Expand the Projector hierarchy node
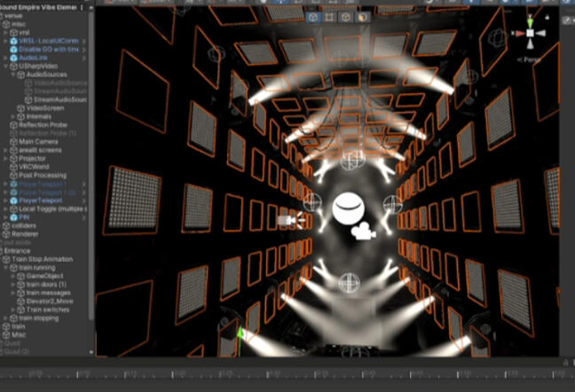 click(x=5, y=159)
